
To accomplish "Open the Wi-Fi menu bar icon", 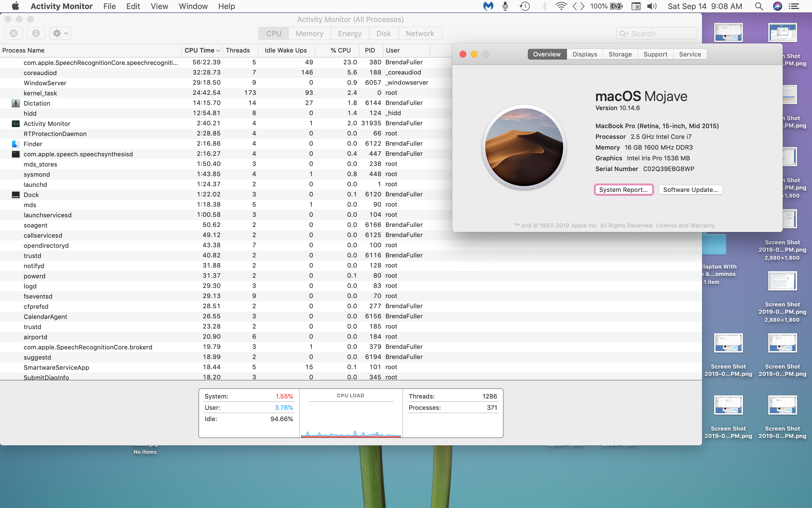I will [561, 6].
